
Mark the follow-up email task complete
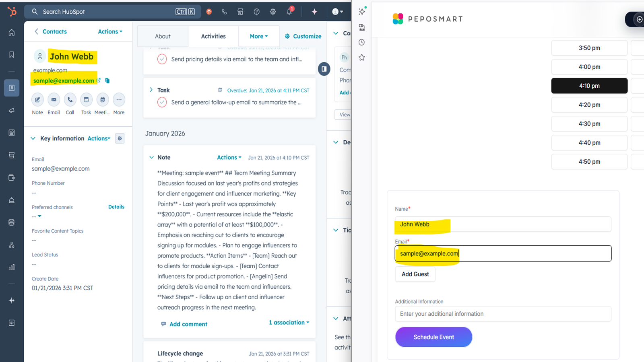(x=162, y=102)
